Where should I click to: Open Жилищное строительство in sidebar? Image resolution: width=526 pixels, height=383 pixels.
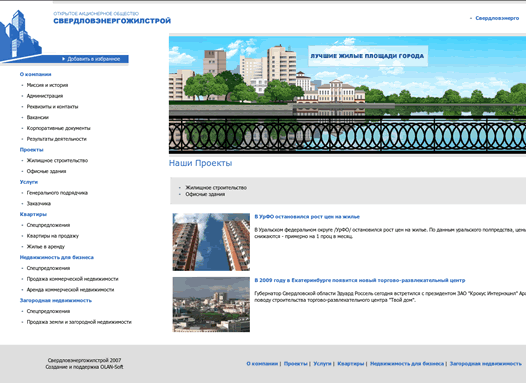click(x=57, y=160)
